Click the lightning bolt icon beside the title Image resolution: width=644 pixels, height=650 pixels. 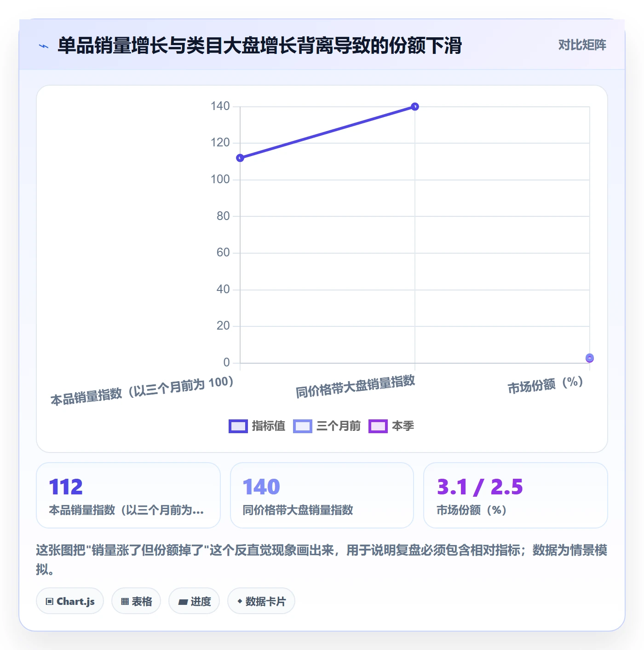point(44,46)
